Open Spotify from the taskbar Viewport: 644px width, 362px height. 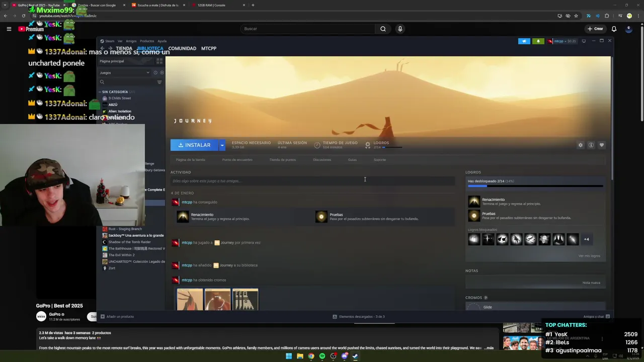point(322,356)
